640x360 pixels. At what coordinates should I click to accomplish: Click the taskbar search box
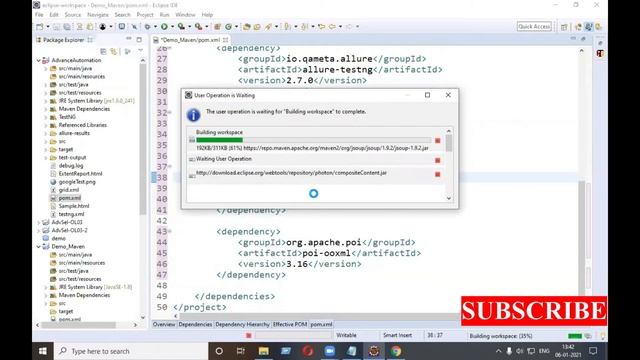pyautogui.click(x=131, y=351)
